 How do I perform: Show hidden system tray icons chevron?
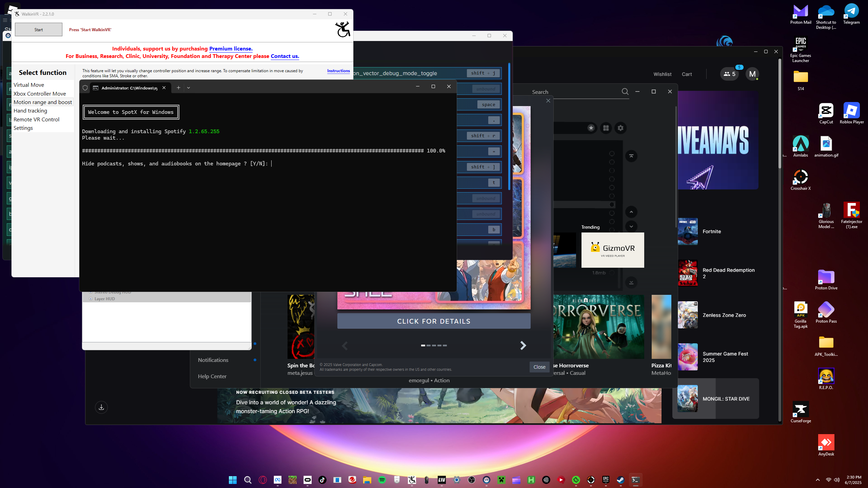coord(817,480)
